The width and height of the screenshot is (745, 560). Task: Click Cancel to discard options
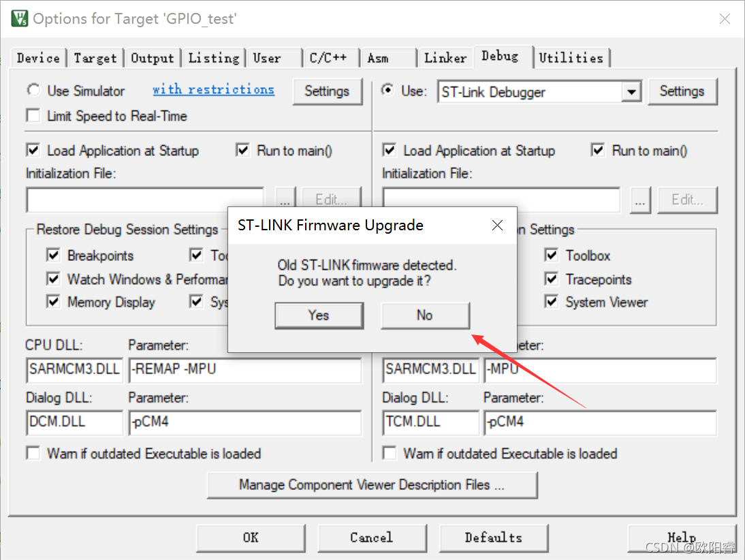(372, 538)
